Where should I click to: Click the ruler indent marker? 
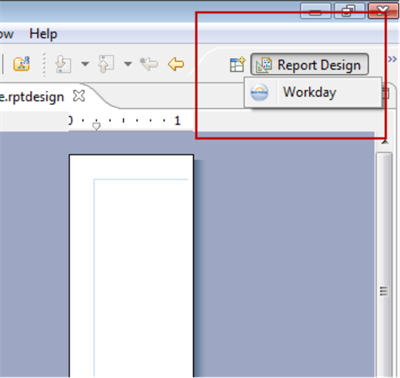click(96, 126)
